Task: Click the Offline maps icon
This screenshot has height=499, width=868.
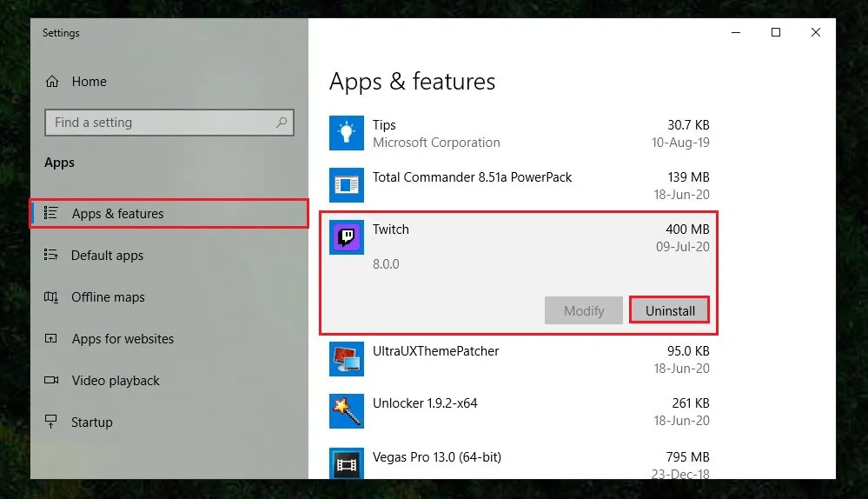Action: (x=51, y=296)
